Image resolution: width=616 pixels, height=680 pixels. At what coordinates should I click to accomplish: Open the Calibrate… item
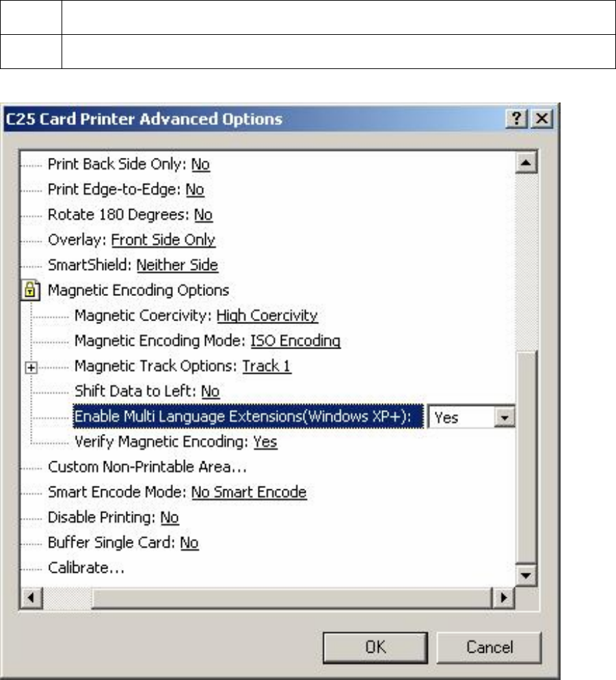86,568
